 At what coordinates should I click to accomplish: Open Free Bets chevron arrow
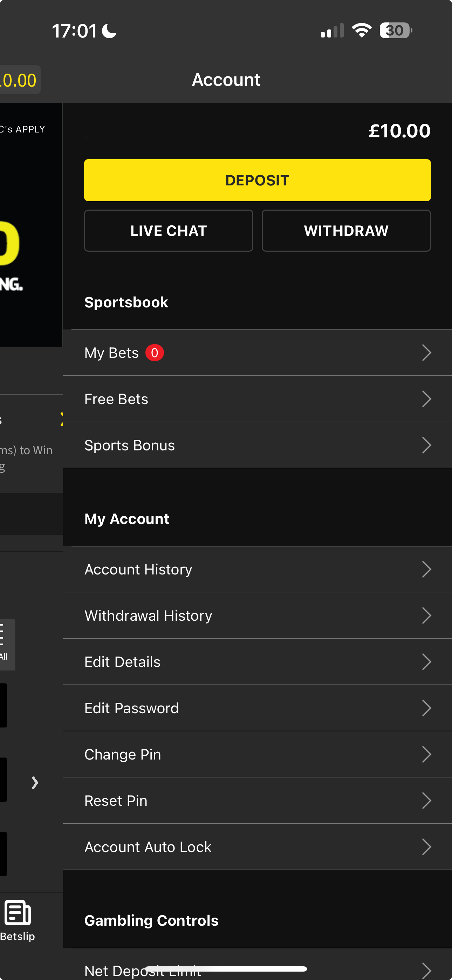tap(426, 399)
